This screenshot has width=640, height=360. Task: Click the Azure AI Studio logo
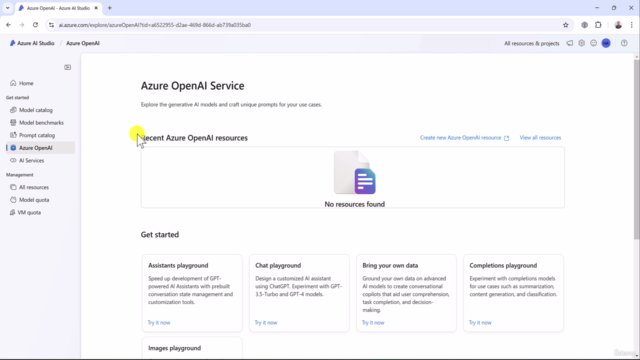pos(12,43)
